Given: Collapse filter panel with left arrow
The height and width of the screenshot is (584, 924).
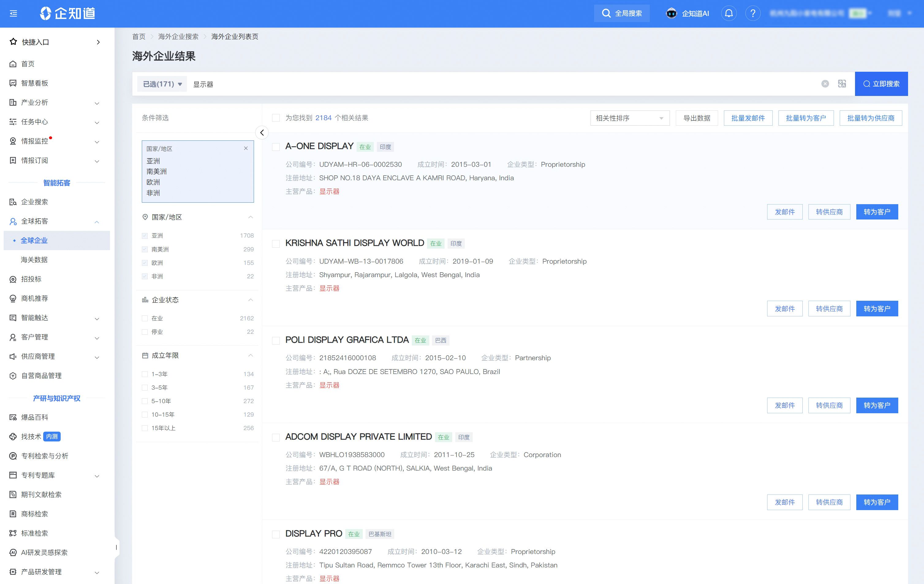Looking at the screenshot, I should (x=262, y=132).
